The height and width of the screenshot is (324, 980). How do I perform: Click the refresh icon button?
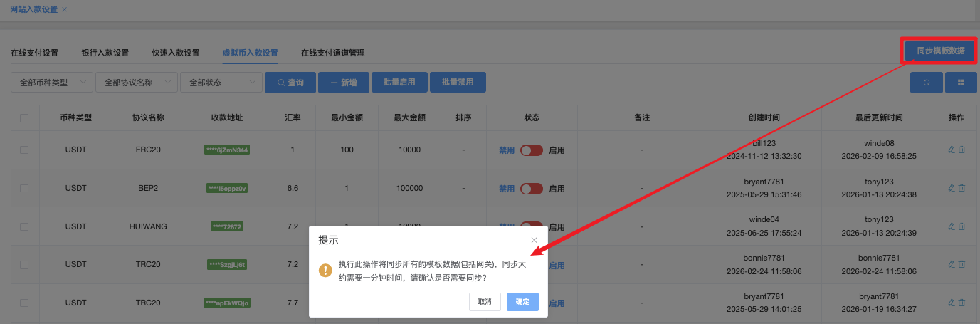tap(927, 83)
